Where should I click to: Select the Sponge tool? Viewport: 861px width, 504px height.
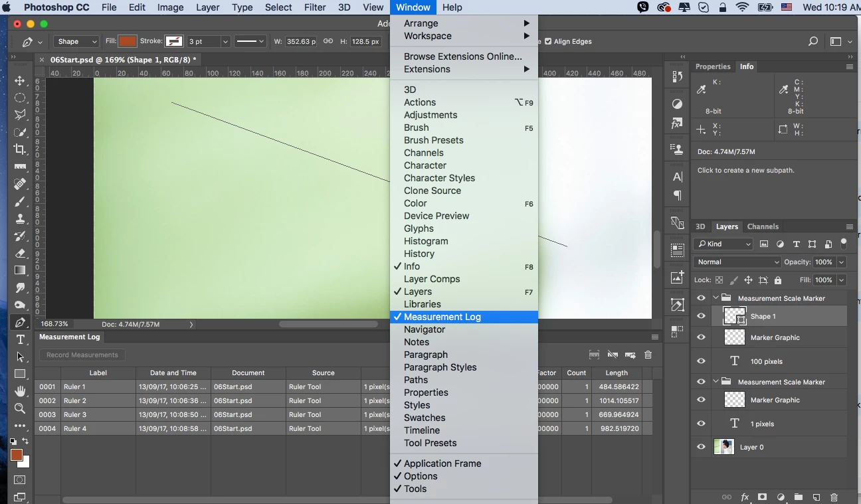[x=20, y=305]
